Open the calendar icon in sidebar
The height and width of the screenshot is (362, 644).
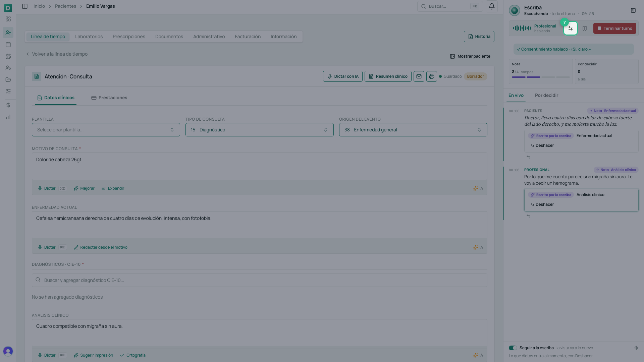click(x=8, y=45)
